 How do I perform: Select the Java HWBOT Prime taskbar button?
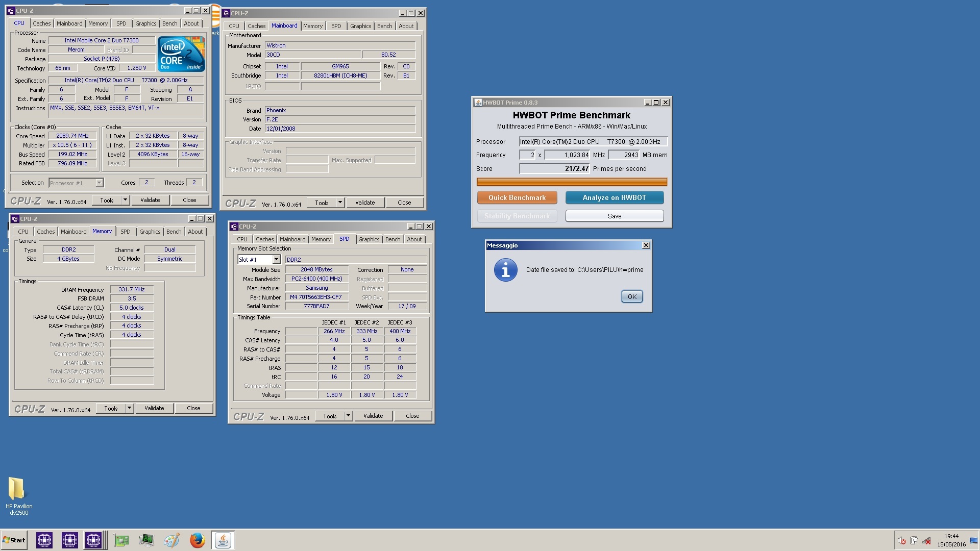point(223,540)
